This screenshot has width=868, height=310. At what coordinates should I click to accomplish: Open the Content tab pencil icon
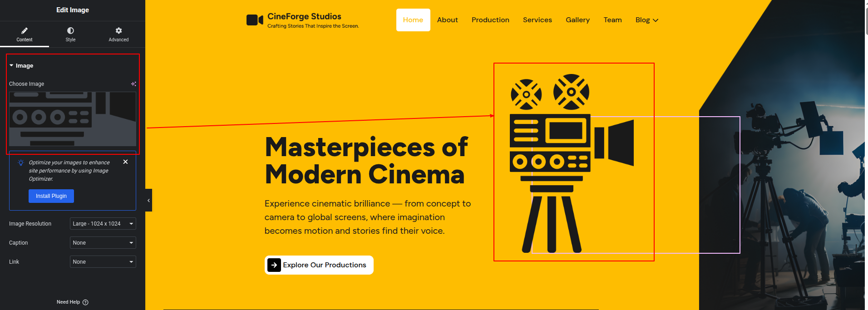tap(25, 31)
